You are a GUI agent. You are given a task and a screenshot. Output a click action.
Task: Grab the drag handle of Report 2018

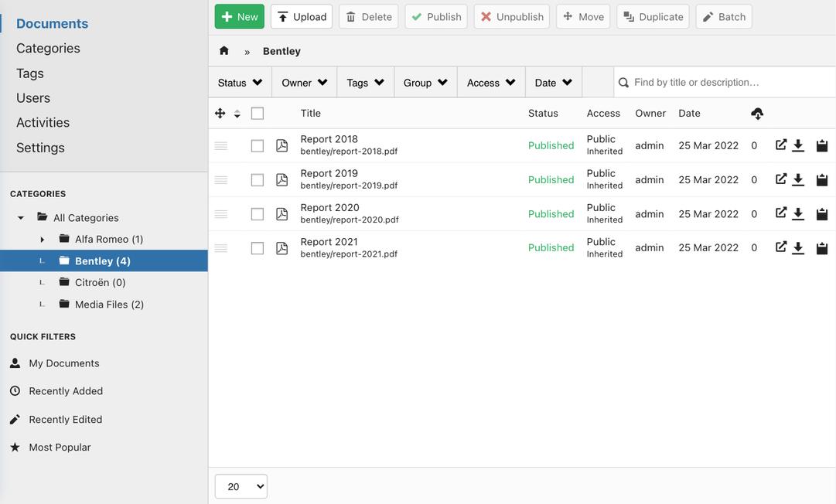pyautogui.click(x=220, y=145)
